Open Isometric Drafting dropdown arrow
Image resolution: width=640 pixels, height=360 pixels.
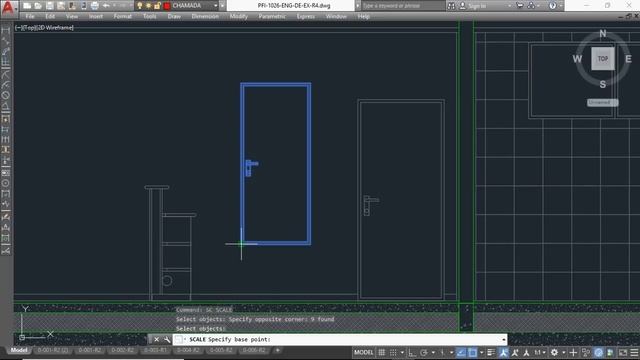click(x=451, y=352)
